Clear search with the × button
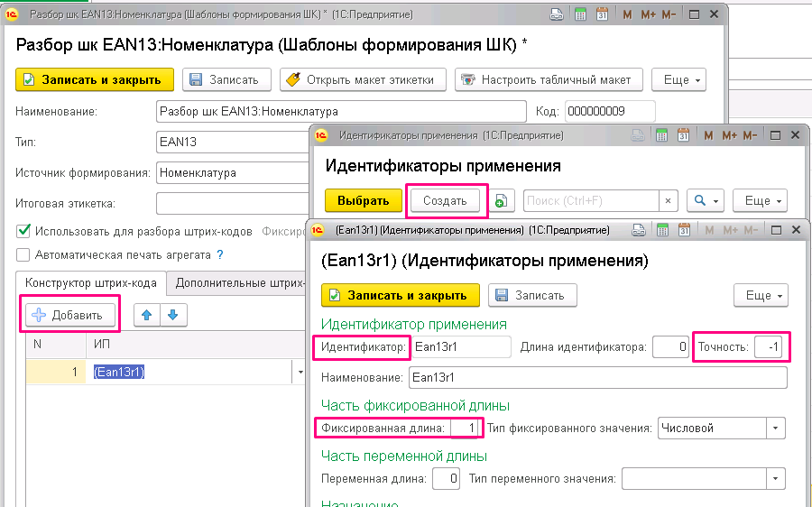Image resolution: width=812 pixels, height=507 pixels. click(668, 200)
